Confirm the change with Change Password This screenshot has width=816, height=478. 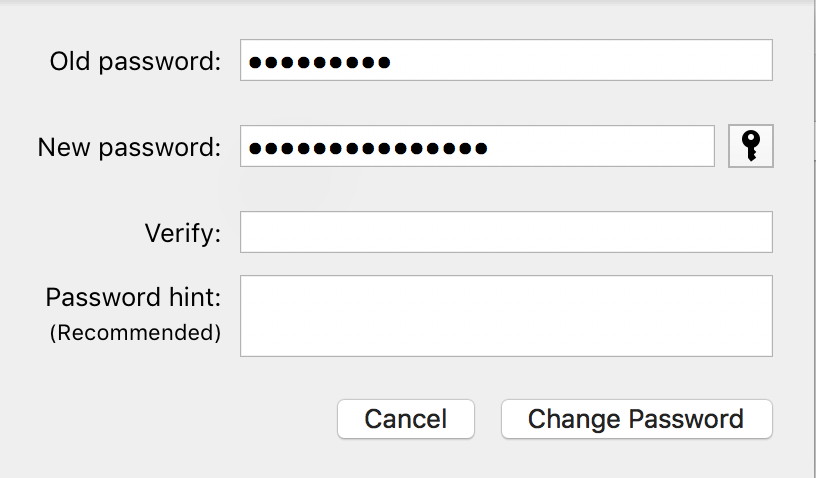point(636,419)
